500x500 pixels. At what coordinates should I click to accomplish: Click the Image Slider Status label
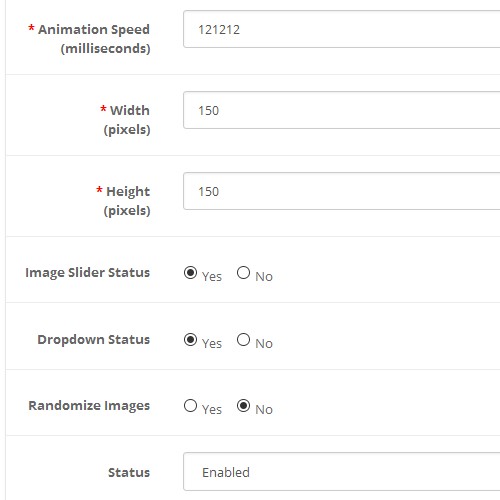click(x=88, y=273)
